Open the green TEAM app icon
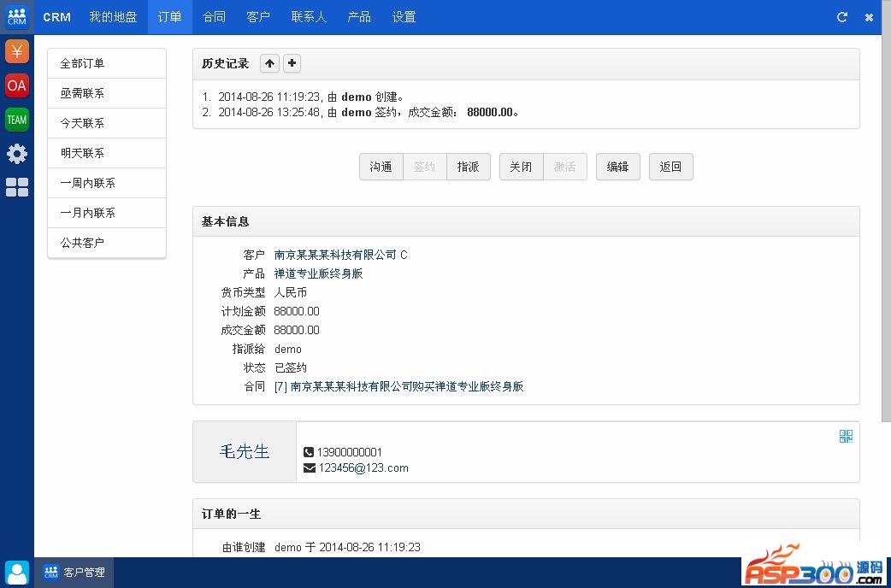This screenshot has width=891, height=588. click(x=17, y=120)
